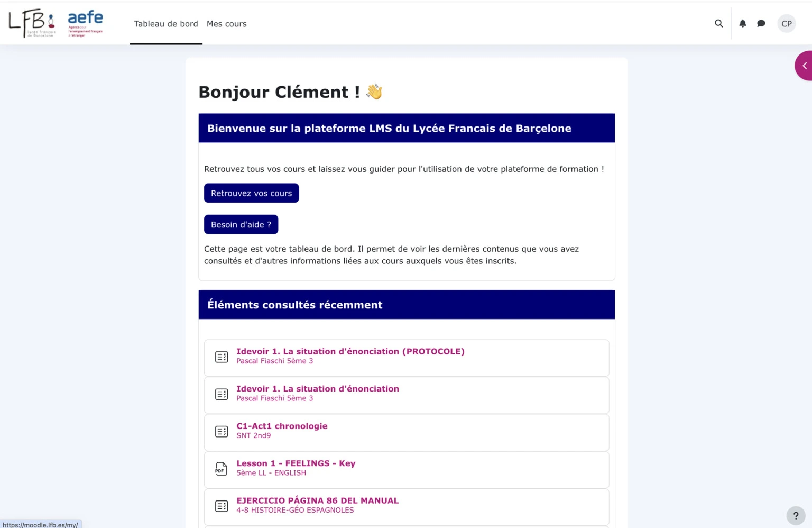Open EJERCICIO PÁGINA 86 DEL MANUAL
Viewport: 812px width, 528px height.
[x=317, y=500]
